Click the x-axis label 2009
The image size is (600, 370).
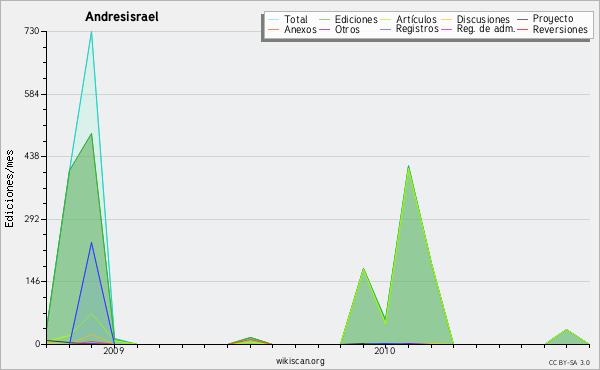point(114,350)
